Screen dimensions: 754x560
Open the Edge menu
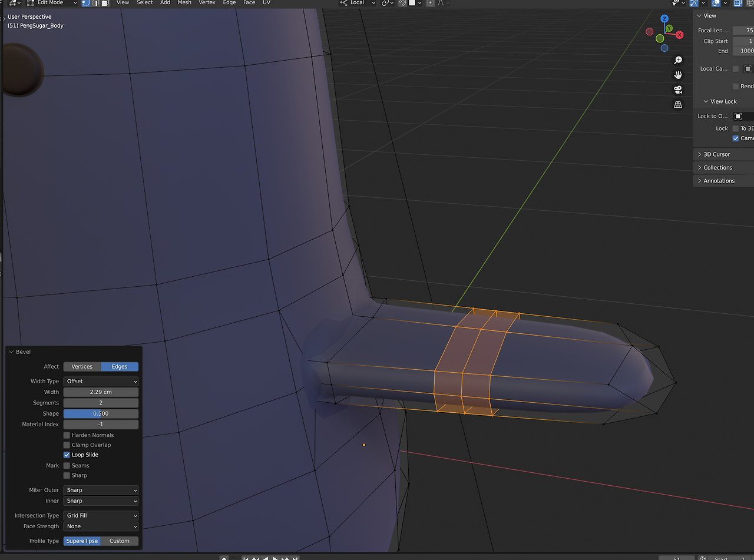pos(229,3)
